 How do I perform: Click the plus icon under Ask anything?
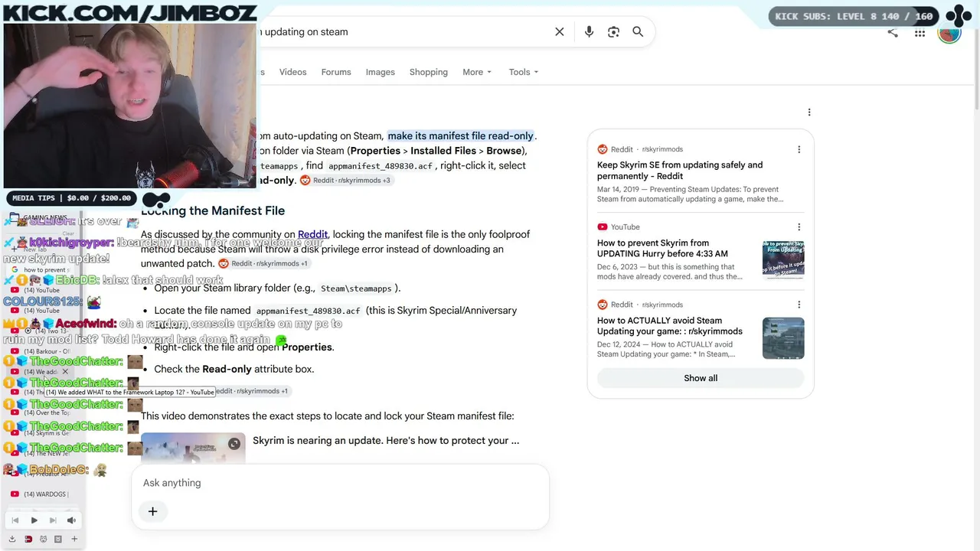[x=152, y=511]
